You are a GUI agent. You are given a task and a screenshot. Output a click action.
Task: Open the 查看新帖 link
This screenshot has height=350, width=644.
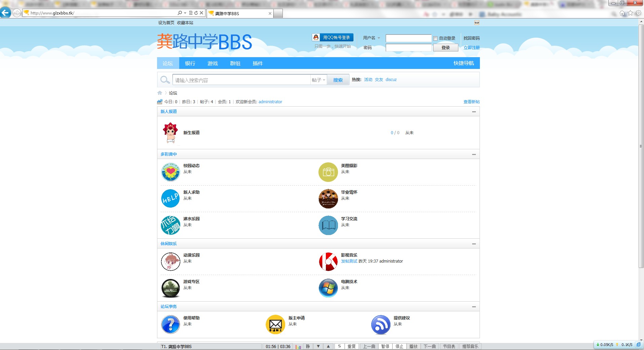pyautogui.click(x=471, y=102)
